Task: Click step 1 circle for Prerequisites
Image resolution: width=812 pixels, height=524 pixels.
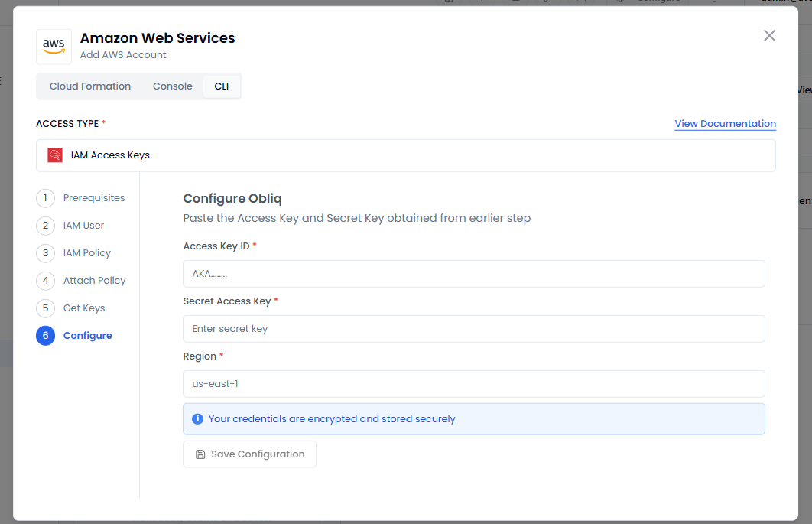Action: point(45,198)
